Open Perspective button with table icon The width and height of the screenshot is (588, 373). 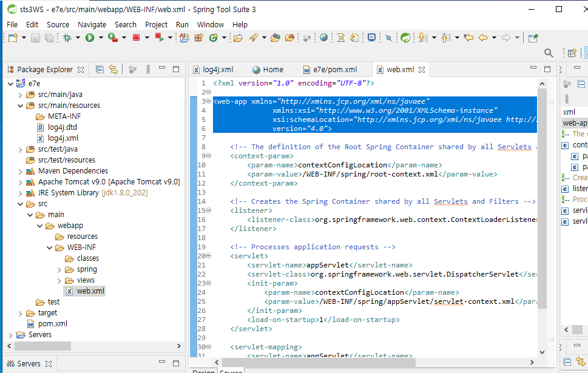click(x=572, y=53)
